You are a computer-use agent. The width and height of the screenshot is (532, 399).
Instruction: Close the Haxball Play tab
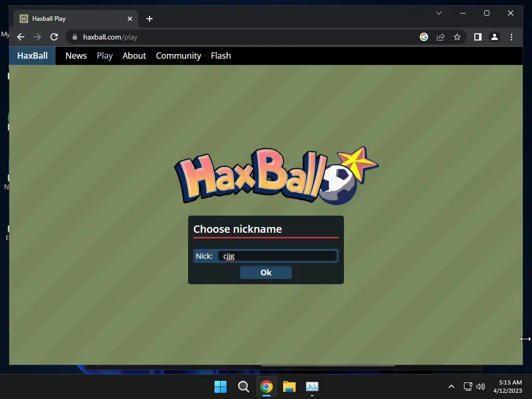[129, 19]
